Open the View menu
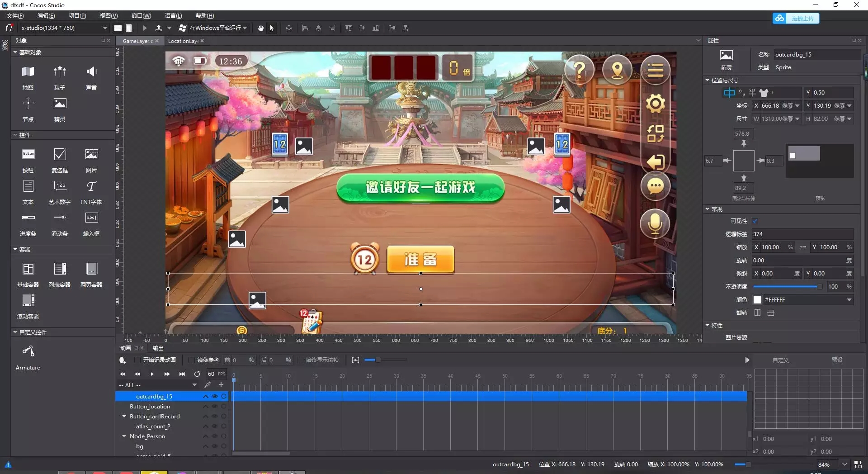The image size is (868, 474). [x=109, y=16]
